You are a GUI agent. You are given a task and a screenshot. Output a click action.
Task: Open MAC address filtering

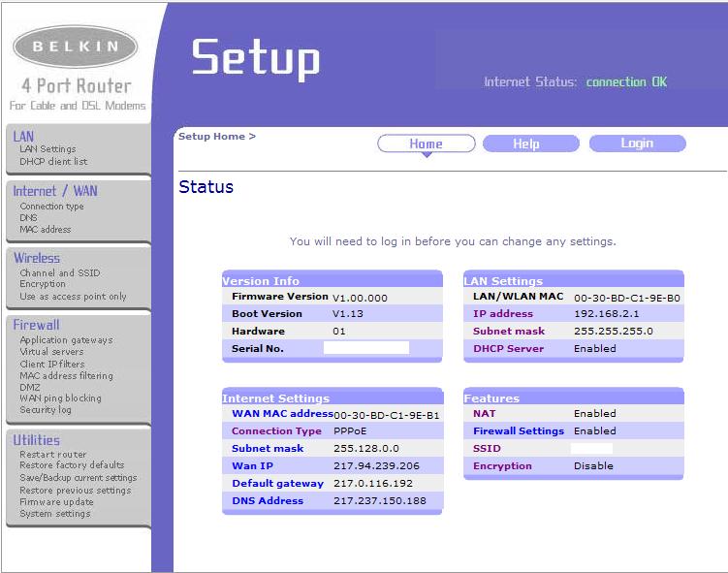[66, 375]
